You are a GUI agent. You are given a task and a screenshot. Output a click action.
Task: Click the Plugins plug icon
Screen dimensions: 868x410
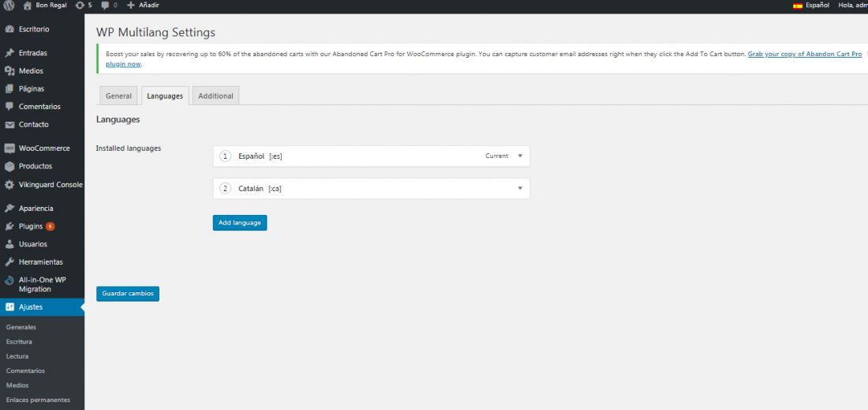(x=9, y=226)
